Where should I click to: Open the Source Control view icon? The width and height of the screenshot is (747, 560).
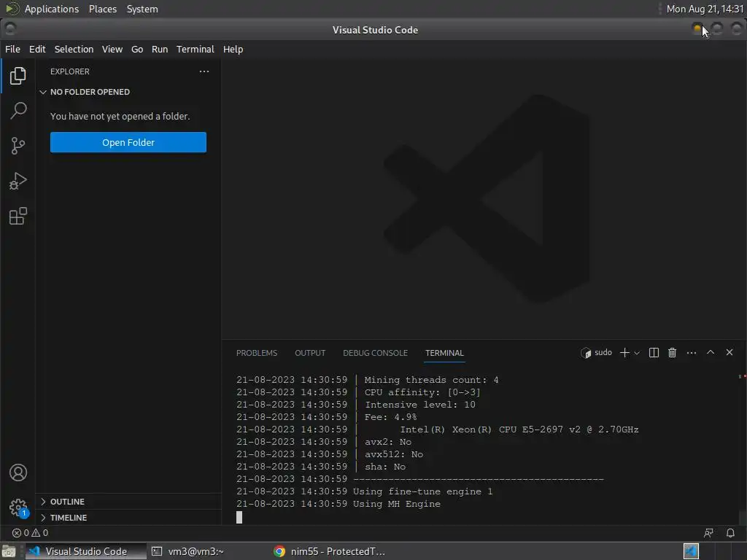[18, 146]
